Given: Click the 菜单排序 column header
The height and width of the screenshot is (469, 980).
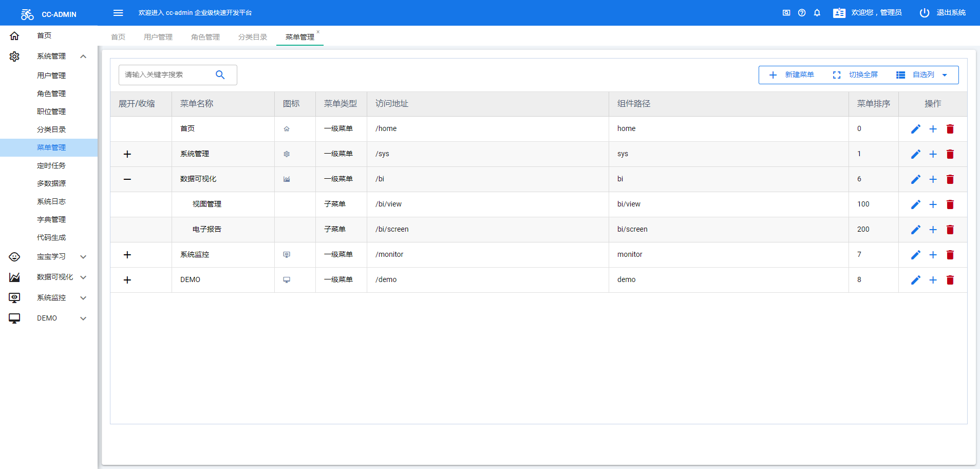Looking at the screenshot, I should tap(874, 104).
